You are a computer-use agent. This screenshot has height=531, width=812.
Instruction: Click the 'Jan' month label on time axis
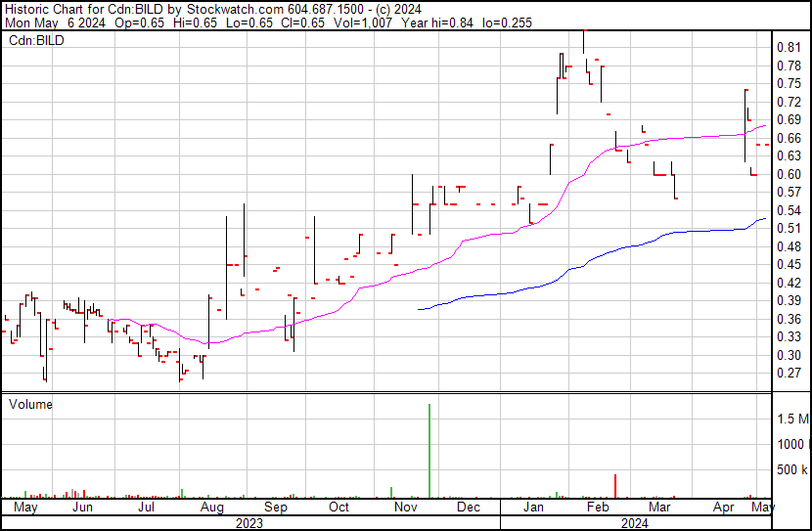point(533,508)
